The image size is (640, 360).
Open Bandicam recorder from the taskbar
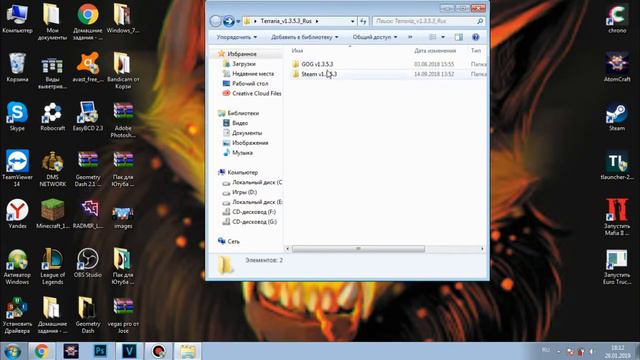[158, 351]
